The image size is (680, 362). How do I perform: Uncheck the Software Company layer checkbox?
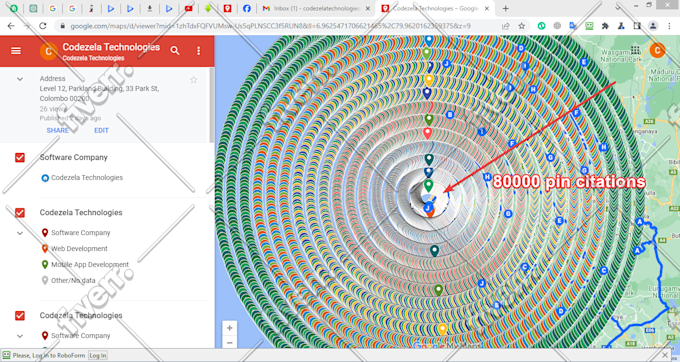point(20,157)
